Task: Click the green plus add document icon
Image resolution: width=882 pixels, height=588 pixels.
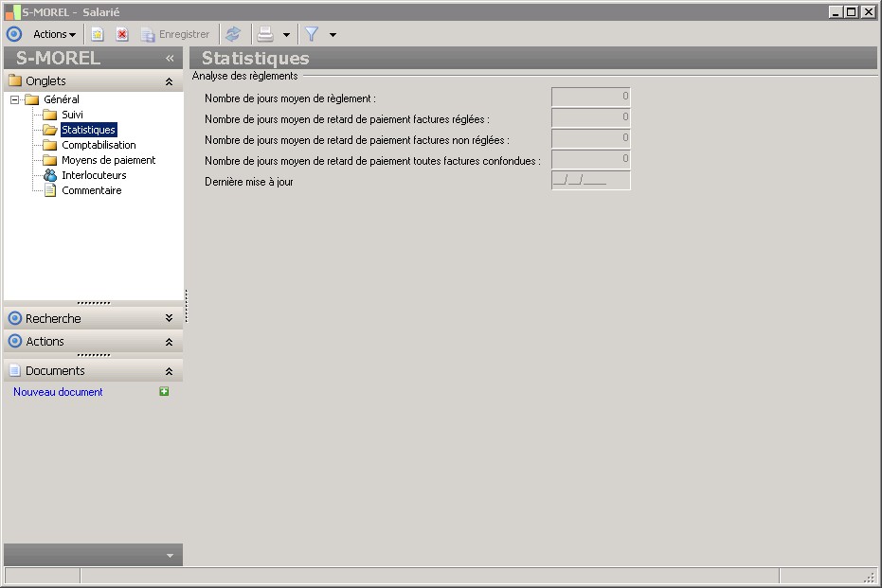Action: (x=164, y=391)
